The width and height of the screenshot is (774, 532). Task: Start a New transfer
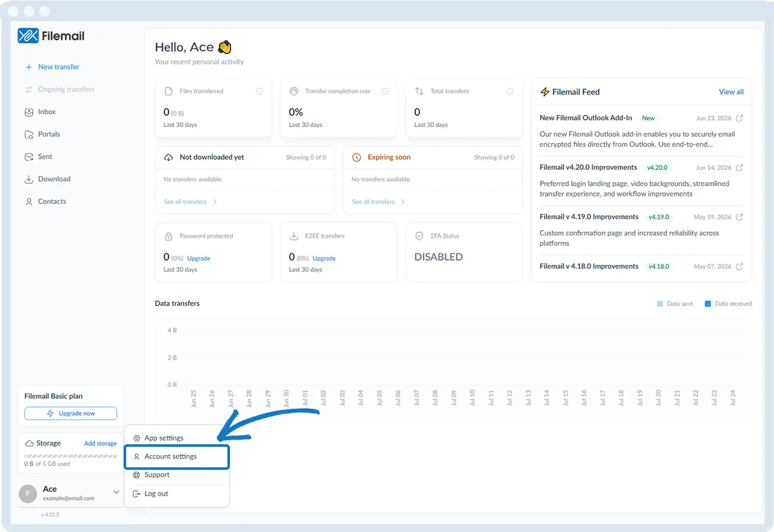click(x=52, y=67)
